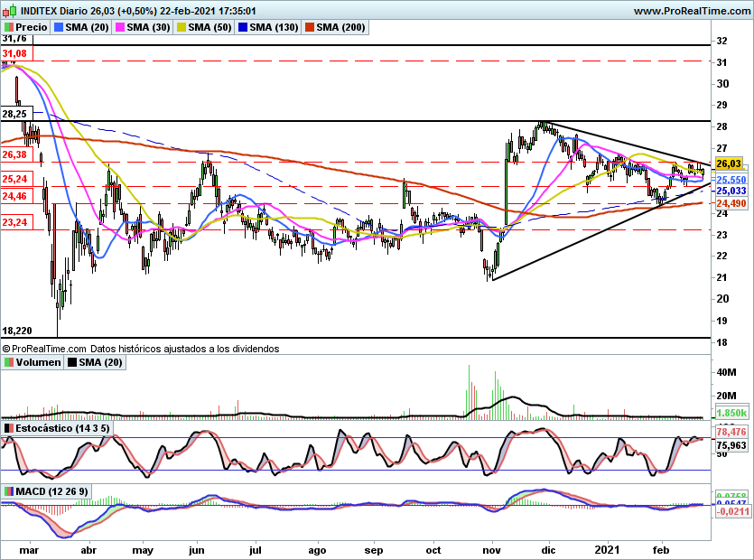Click the 25,550 SMA value tag
The height and width of the screenshot is (560, 754).
tap(731, 180)
